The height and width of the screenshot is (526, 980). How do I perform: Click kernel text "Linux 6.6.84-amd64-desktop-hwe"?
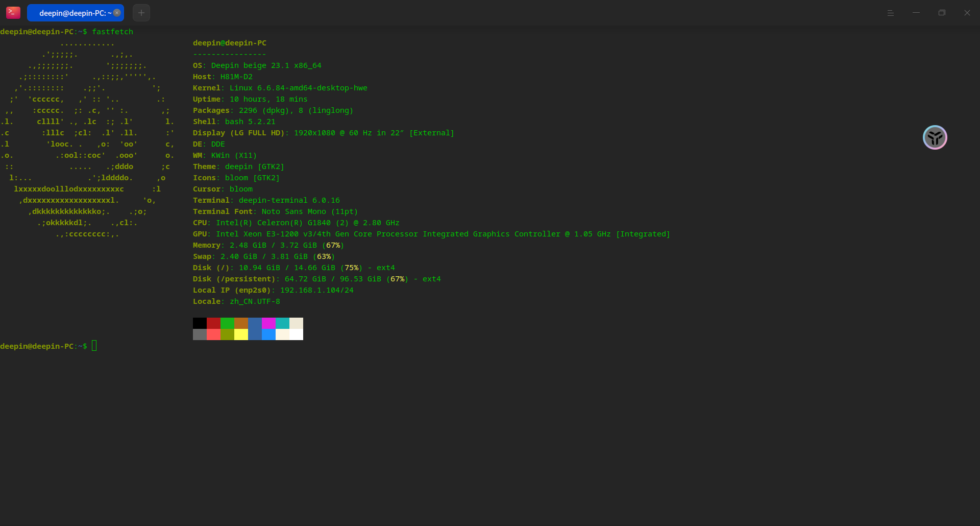[x=299, y=88]
